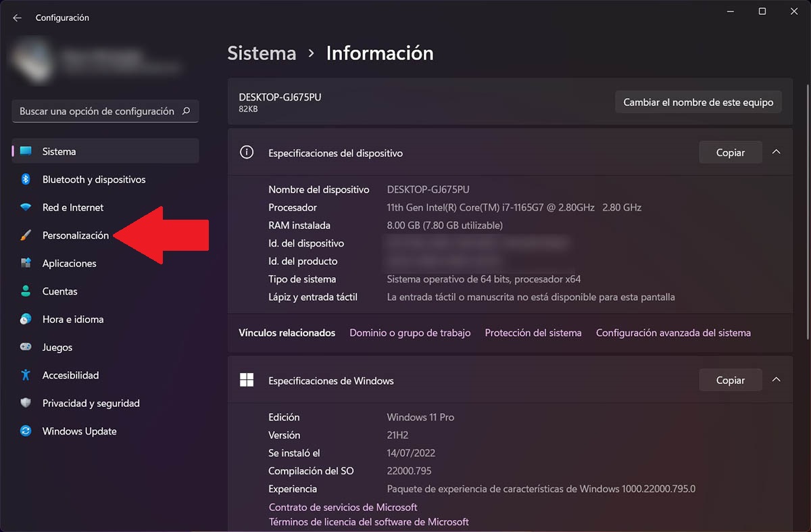Maximize the Configuración window

point(762,11)
